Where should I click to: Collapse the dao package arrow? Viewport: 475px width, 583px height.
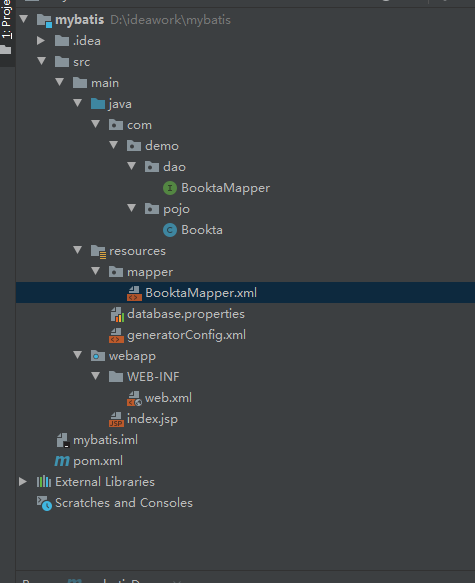[132, 166]
